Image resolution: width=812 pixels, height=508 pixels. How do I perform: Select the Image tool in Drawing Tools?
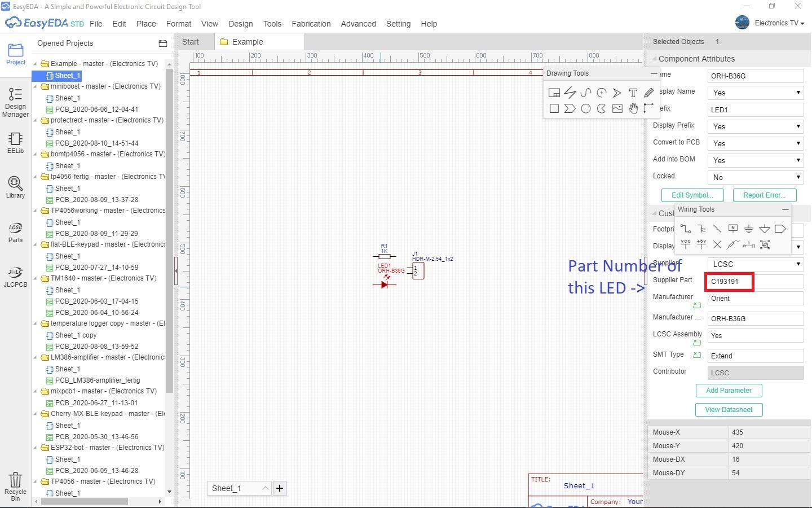617,108
